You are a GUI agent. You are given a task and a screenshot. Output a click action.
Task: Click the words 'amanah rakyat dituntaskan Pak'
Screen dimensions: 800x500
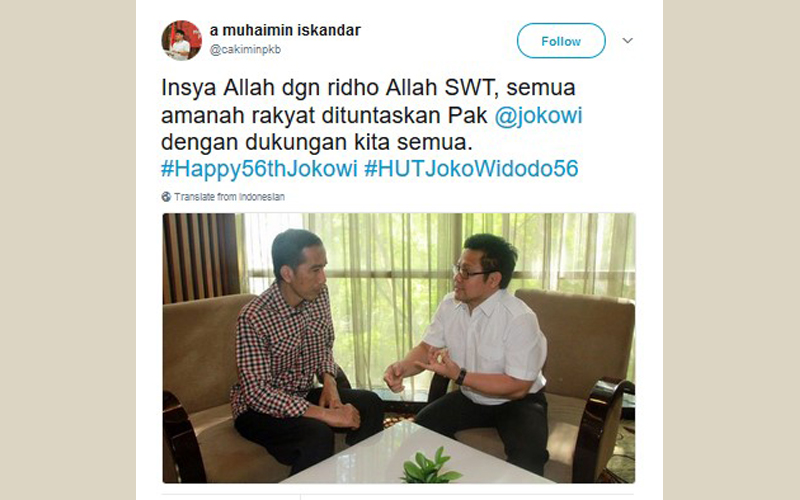[324, 116]
